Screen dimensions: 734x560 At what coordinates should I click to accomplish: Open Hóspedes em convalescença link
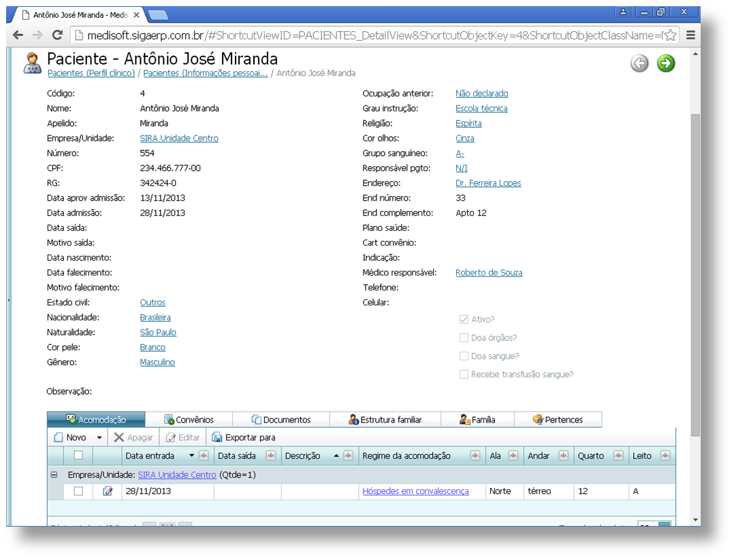click(x=415, y=491)
